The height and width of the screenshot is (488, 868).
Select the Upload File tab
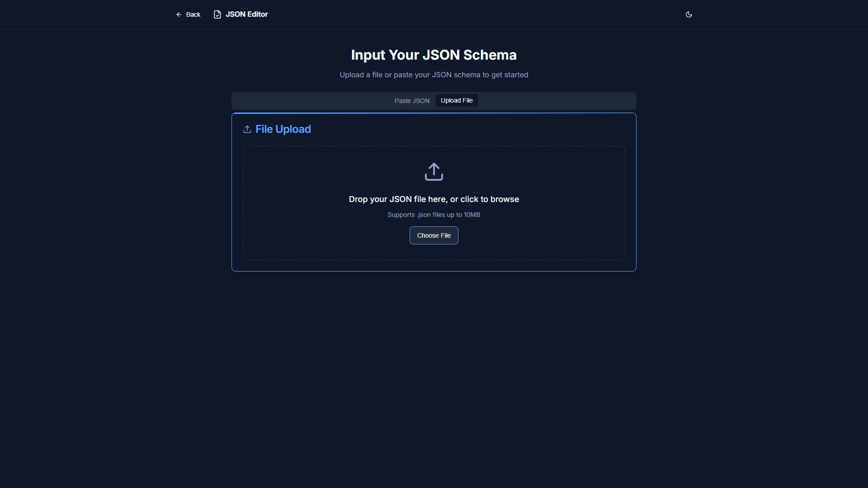tap(457, 100)
